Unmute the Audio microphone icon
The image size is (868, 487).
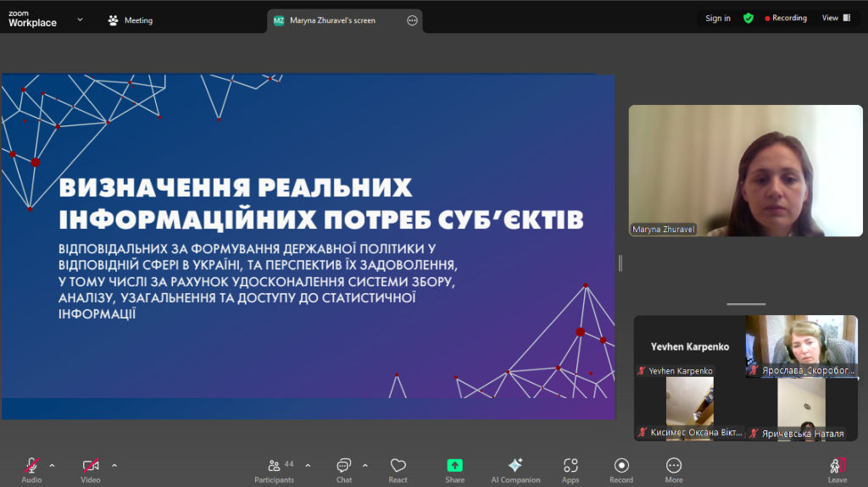pos(31,466)
